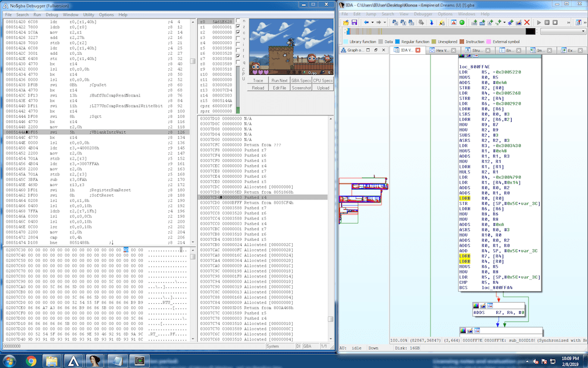
Task: Click the Screenshot button in No$gba
Action: click(301, 88)
